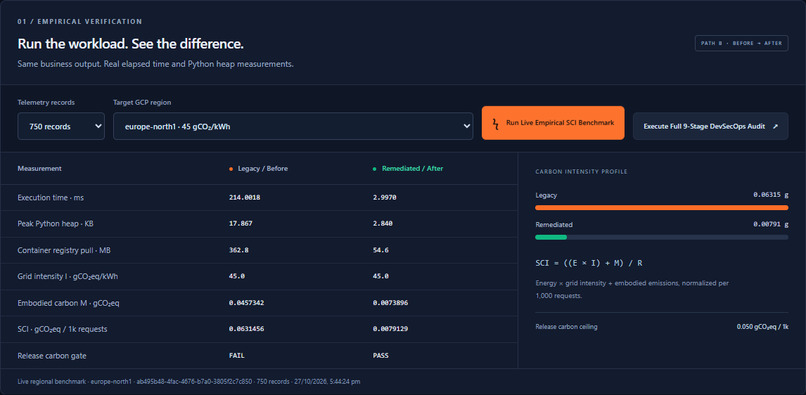Click SCI - gCO₂eq / 1k requests label

[x=62, y=329]
